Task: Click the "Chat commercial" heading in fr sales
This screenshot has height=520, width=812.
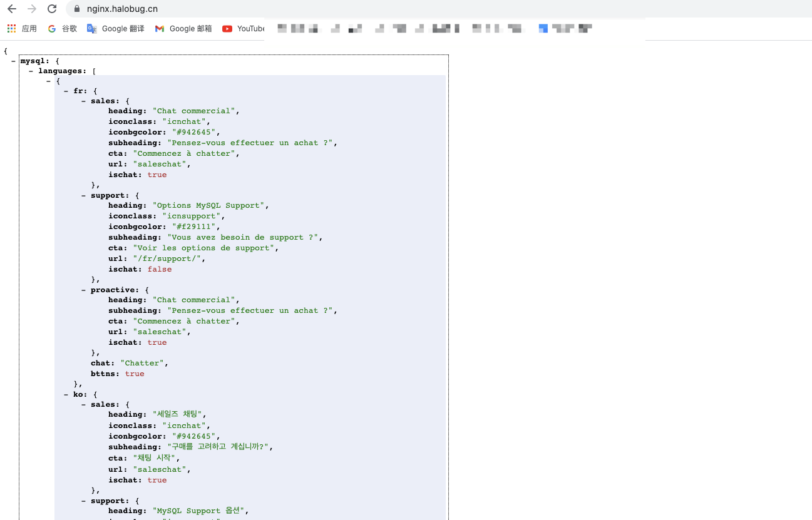Action: 193,111
